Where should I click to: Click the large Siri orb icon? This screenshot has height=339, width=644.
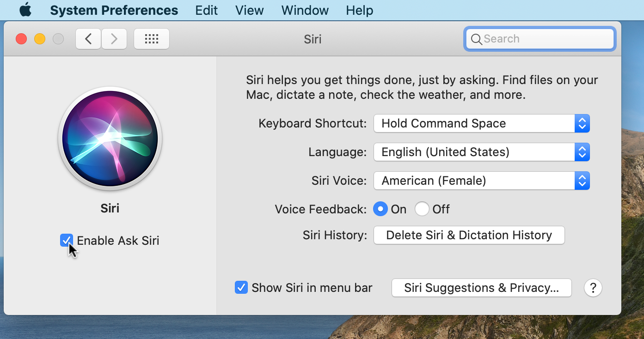pyautogui.click(x=110, y=139)
